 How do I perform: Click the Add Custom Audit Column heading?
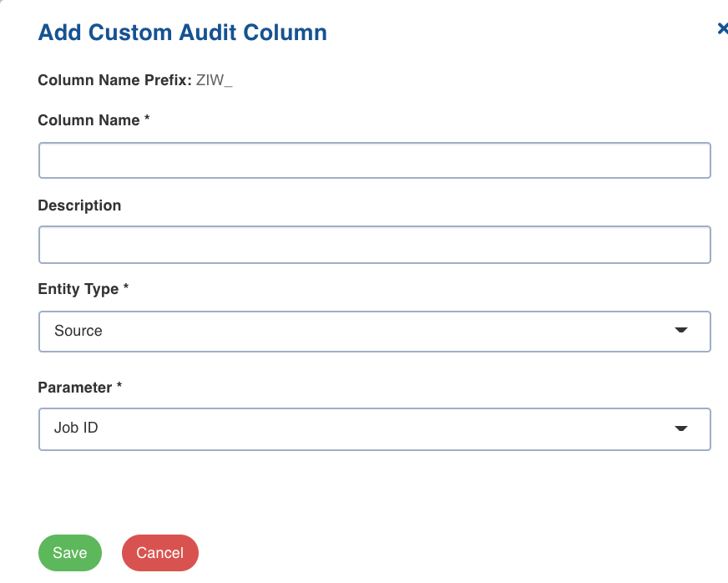pos(183,33)
